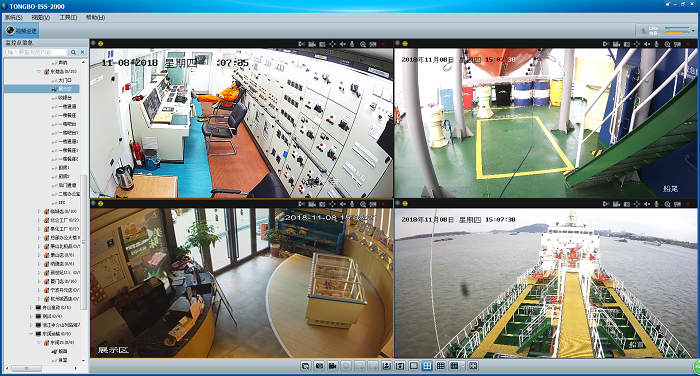Open the 帮助(H) menu

[x=96, y=17]
